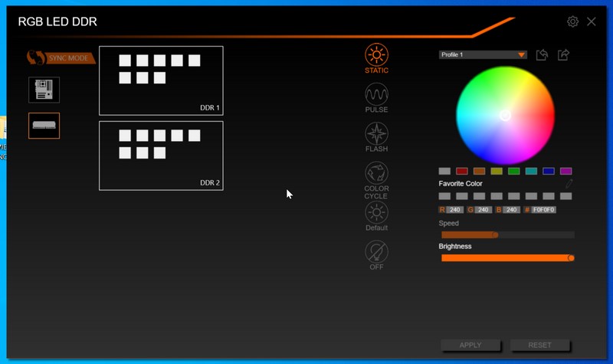Screen dimensions: 613x364
Task: Click the Brightness slider handle
Action: tap(571, 258)
